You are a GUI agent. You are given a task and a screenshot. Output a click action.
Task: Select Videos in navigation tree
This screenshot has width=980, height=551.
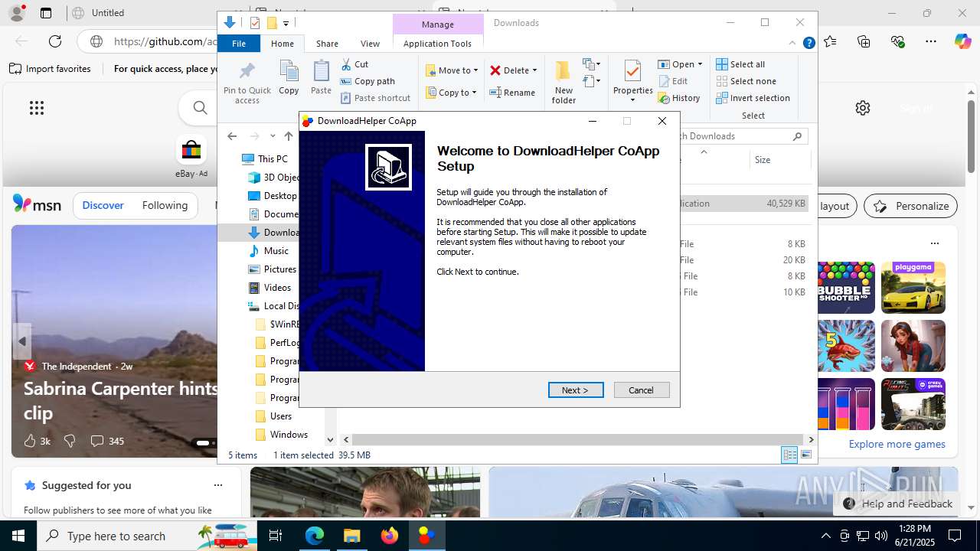269,288
